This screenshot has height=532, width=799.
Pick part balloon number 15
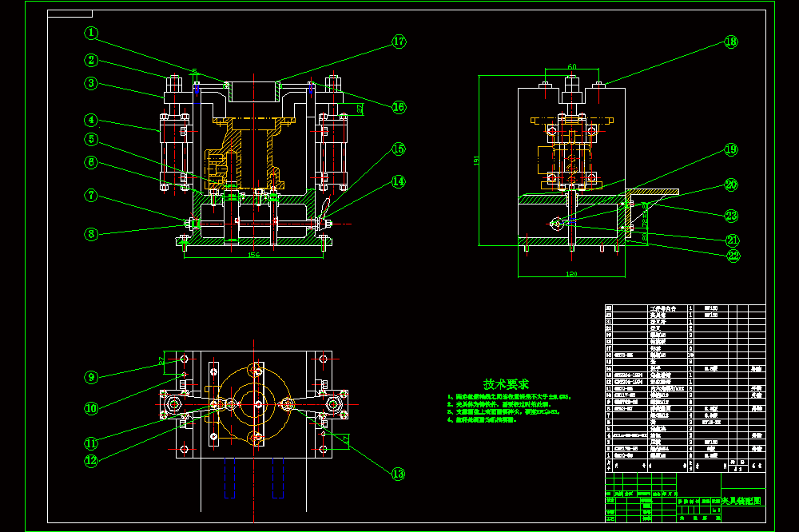[x=399, y=149]
